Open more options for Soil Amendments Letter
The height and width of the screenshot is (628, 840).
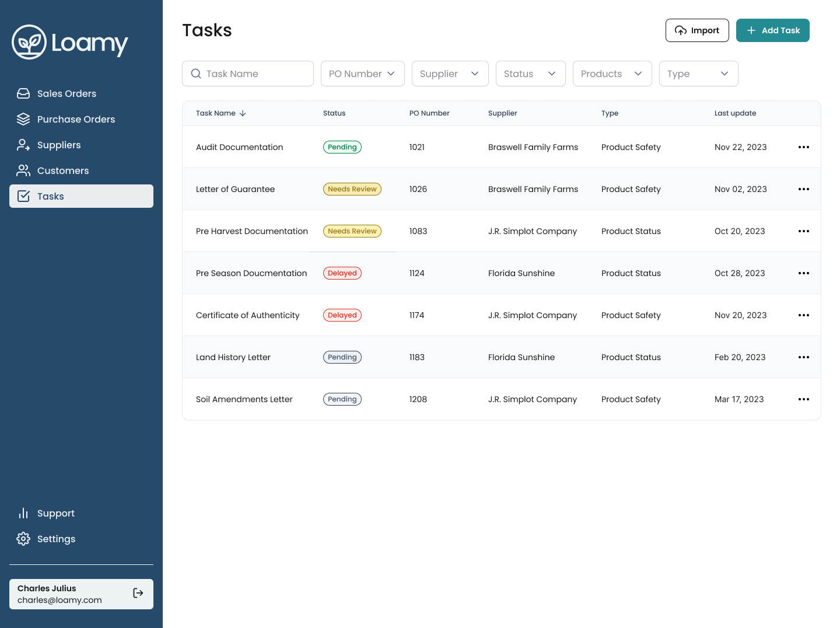(x=804, y=399)
